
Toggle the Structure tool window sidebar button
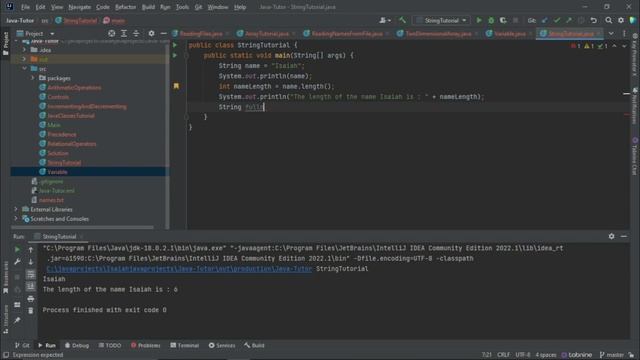[5, 319]
